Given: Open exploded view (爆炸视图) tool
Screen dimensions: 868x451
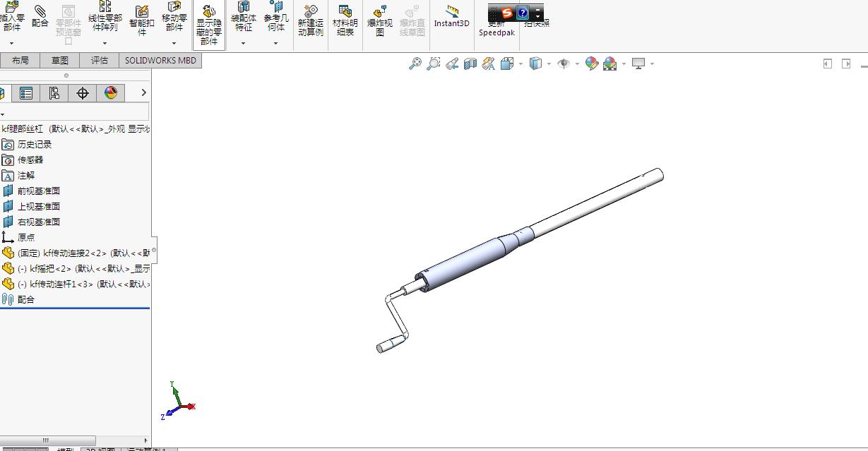Looking at the screenshot, I should tap(380, 20).
